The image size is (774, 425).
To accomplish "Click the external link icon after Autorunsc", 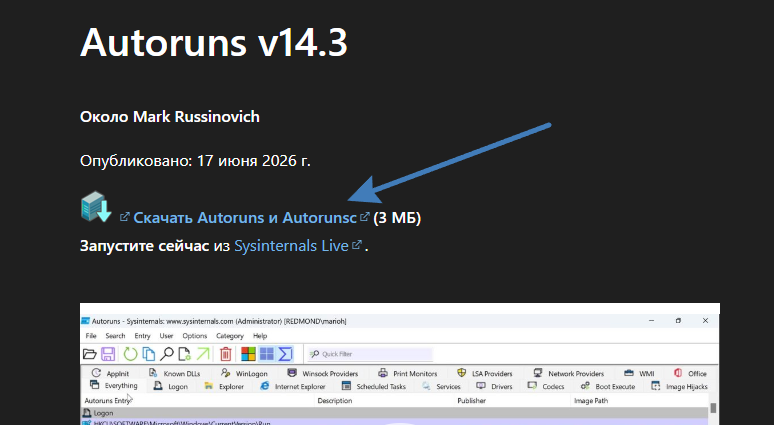I will (364, 216).
